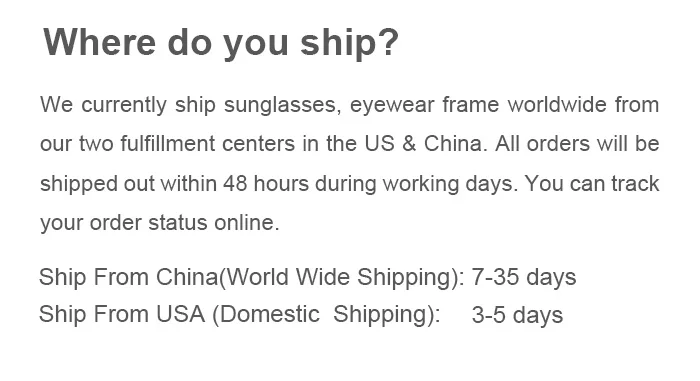Click '7-35 days' delivery time

click(x=524, y=277)
